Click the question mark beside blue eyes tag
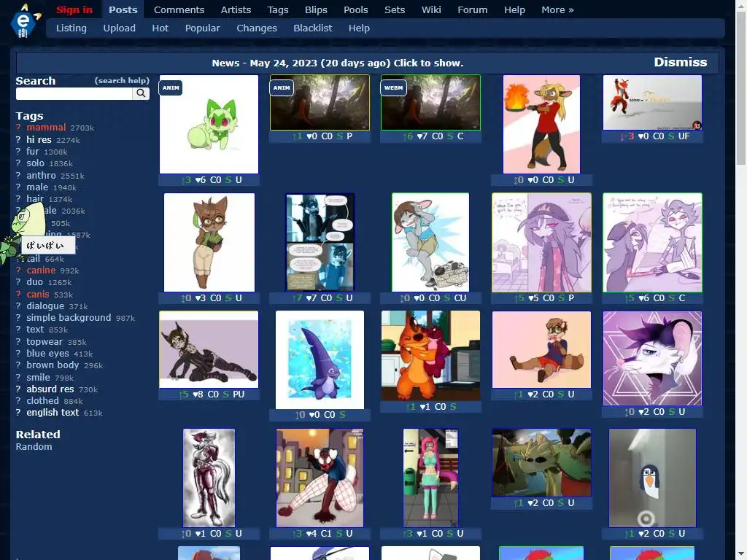747x560 pixels. (x=18, y=354)
